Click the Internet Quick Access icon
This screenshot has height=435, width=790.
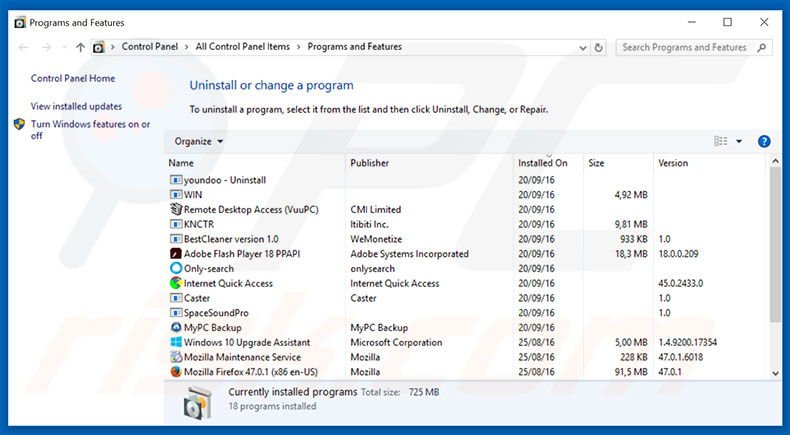[176, 283]
